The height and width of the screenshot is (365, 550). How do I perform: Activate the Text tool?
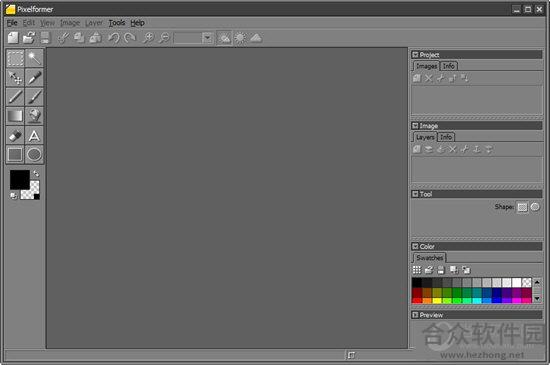pos(34,136)
